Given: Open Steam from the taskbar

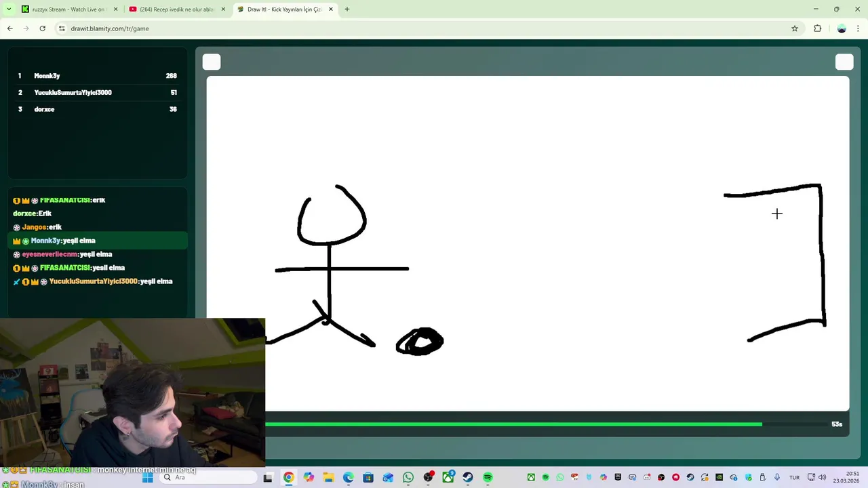Looking at the screenshot, I should 468,478.
